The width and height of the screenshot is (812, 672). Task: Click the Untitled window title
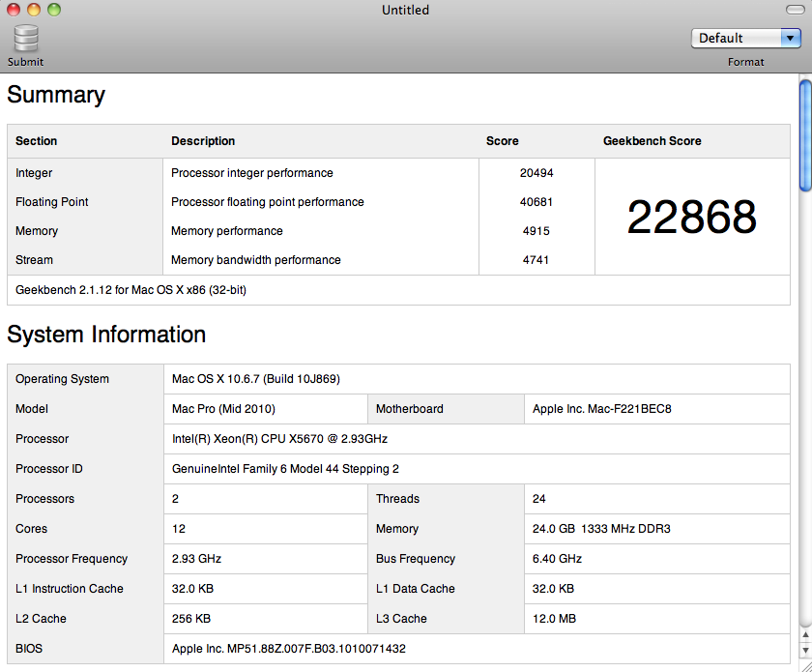(x=405, y=10)
